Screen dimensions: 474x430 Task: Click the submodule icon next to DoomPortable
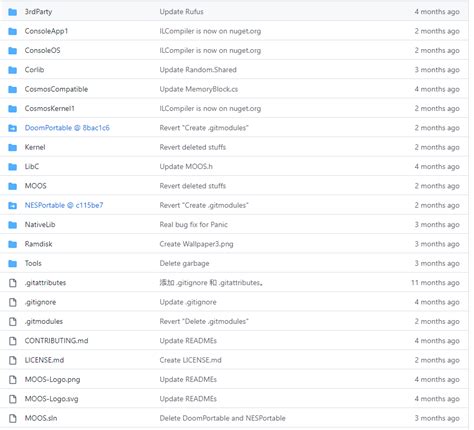click(x=13, y=128)
